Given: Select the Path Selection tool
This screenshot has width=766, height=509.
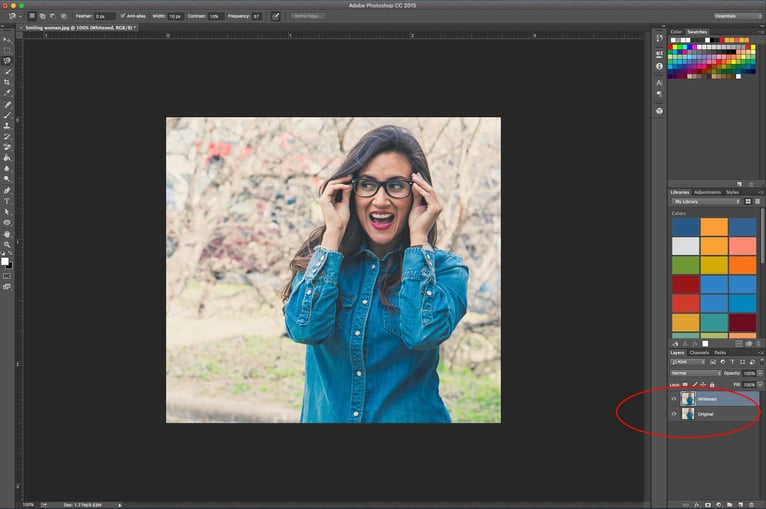Looking at the screenshot, I should [x=7, y=212].
